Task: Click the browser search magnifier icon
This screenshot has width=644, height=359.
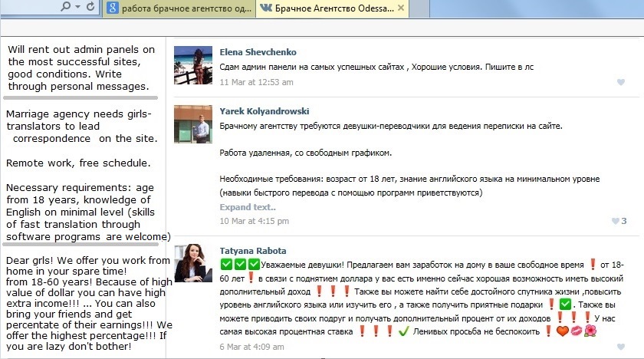Action: 65,7
